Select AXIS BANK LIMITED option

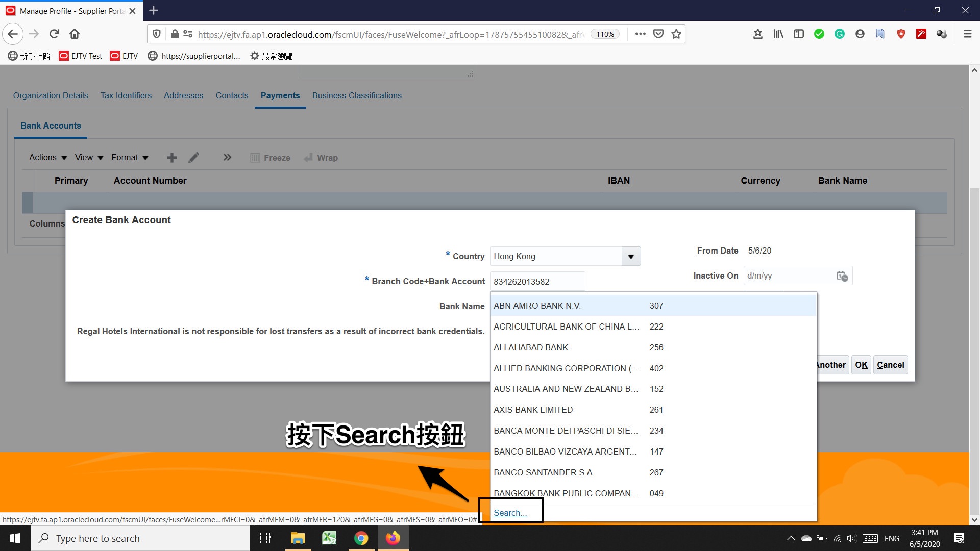[x=653, y=410]
